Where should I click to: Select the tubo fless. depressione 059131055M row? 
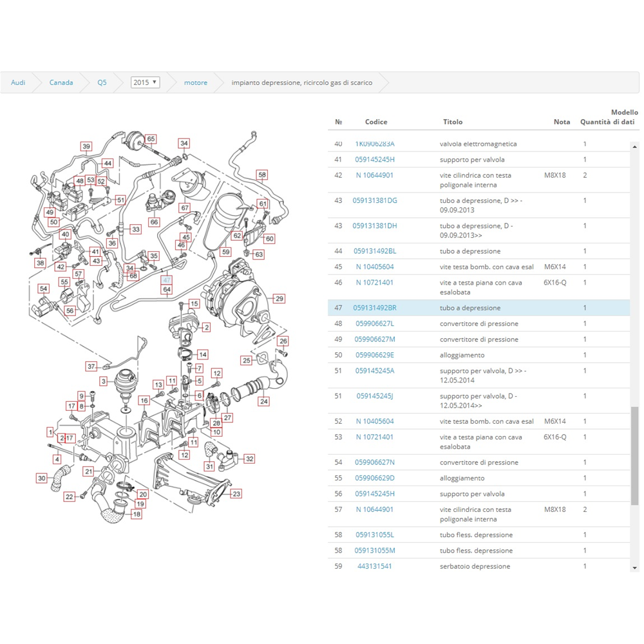[x=477, y=551]
